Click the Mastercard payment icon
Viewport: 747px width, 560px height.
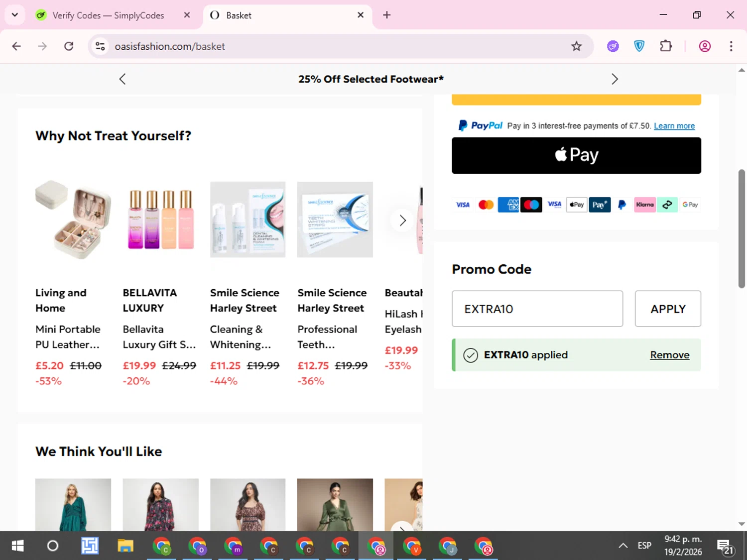point(486,205)
